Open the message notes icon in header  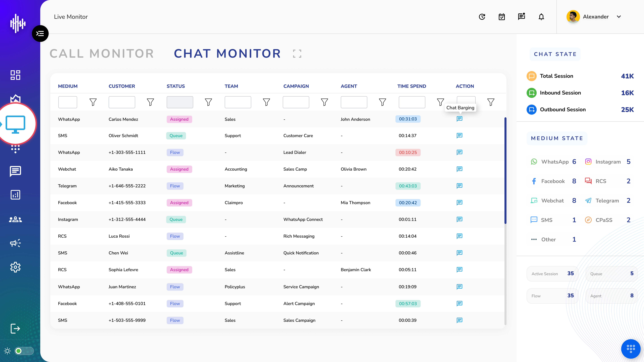pyautogui.click(x=521, y=17)
